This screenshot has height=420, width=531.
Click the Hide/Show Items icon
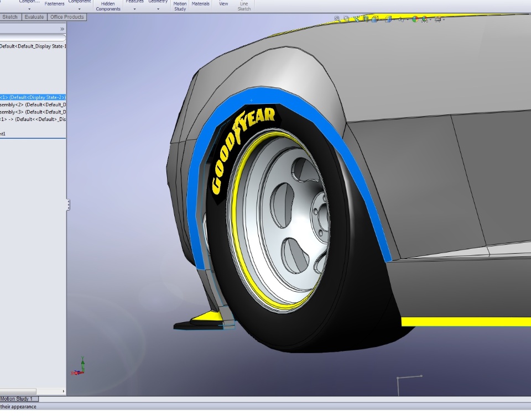pos(402,19)
